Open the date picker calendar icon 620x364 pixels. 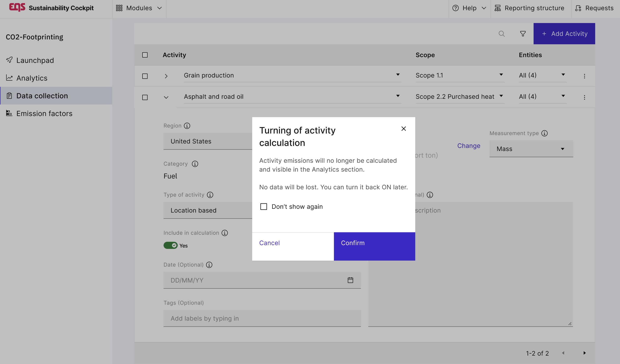point(350,280)
